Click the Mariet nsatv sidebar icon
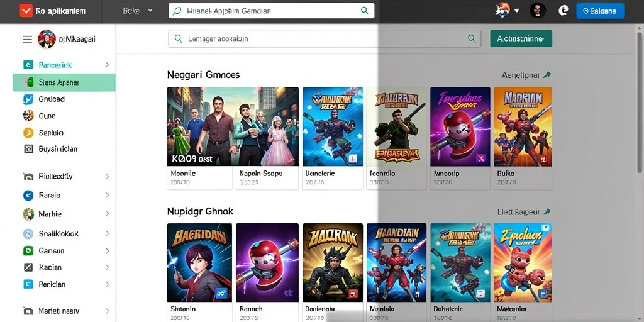The height and width of the screenshot is (322, 644). point(28,311)
